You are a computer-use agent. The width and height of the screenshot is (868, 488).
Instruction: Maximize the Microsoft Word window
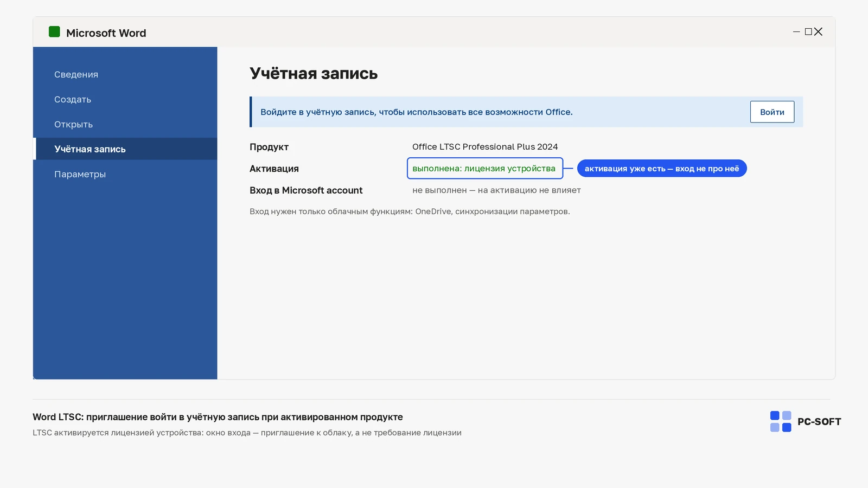(x=808, y=32)
